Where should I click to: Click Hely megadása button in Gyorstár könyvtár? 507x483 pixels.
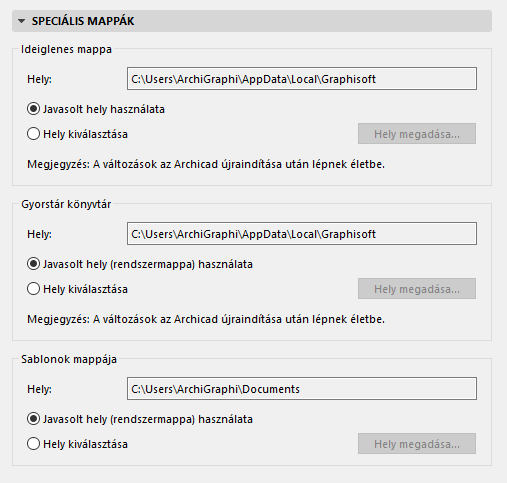pos(417,289)
